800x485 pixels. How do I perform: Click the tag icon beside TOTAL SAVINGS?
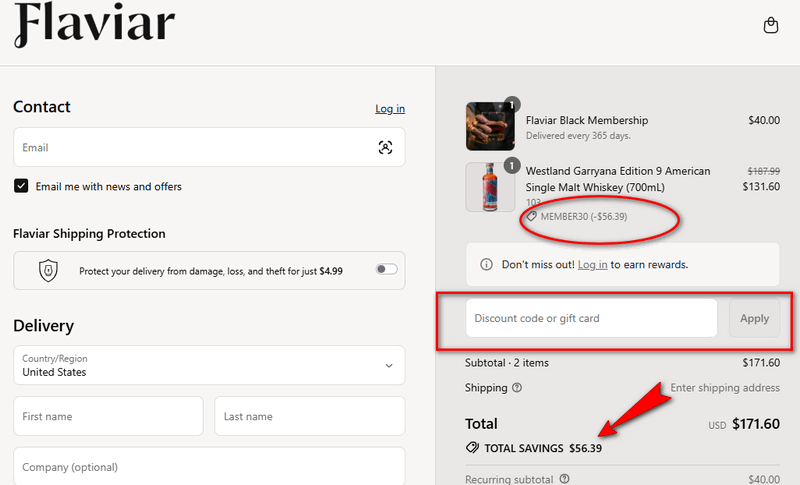tap(472, 448)
